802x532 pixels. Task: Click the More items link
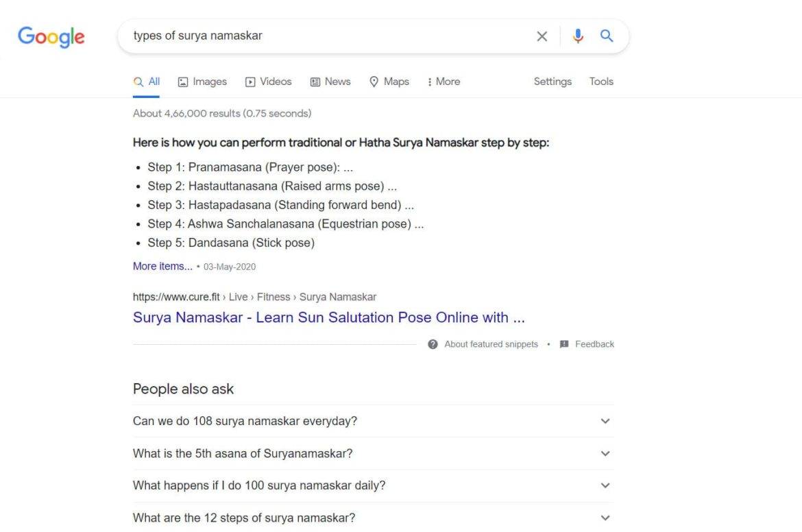pos(162,266)
